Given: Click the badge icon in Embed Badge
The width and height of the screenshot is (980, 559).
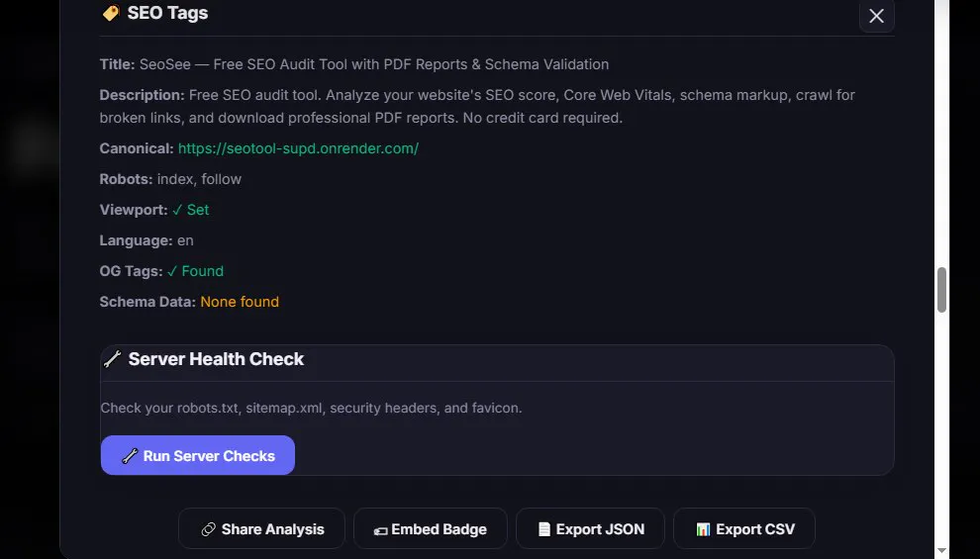Looking at the screenshot, I should pos(380,530).
